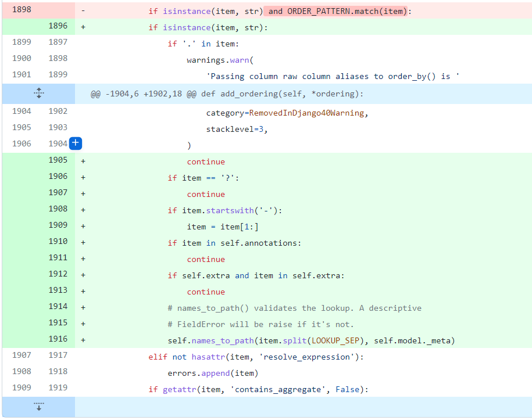532x420 pixels.
Task: Select new line number 1902
Action: [58, 111]
